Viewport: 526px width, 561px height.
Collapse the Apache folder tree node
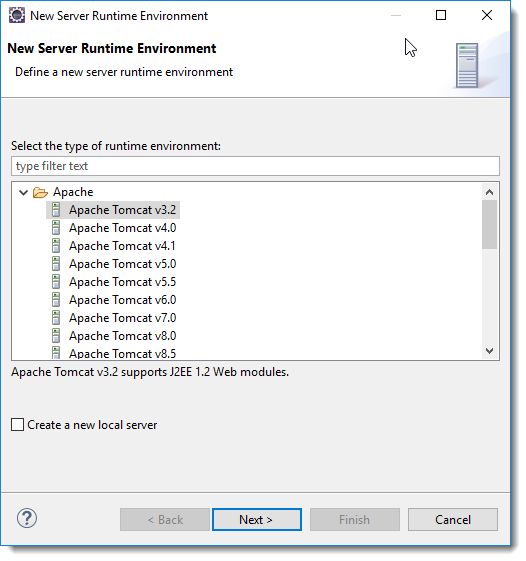click(x=24, y=192)
